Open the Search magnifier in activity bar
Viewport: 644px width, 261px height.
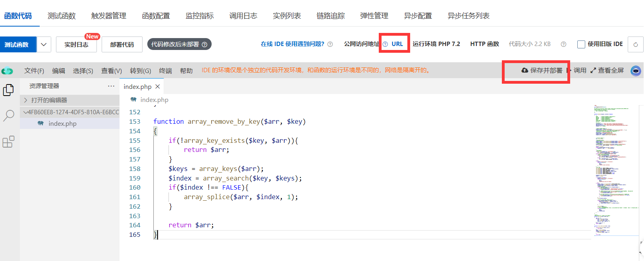pos(8,116)
